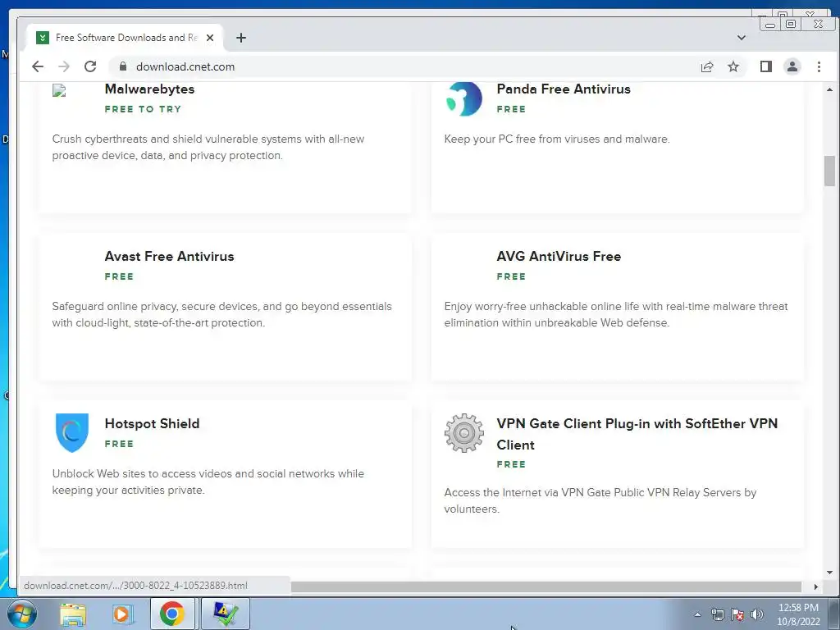The height and width of the screenshot is (630, 840).
Task: Launch Windows Media Player from taskbar
Action: tap(122, 614)
